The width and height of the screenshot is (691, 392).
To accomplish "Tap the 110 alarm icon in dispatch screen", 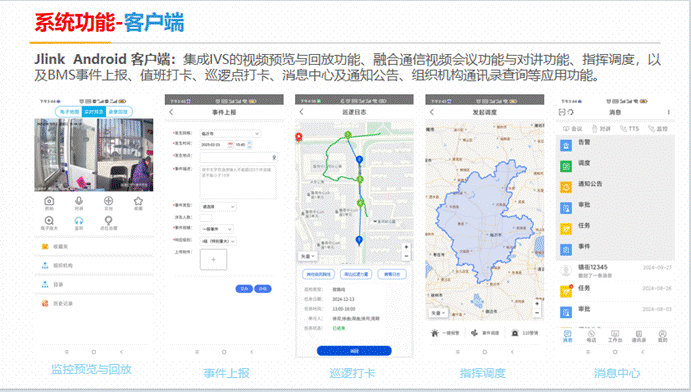I will click(515, 333).
